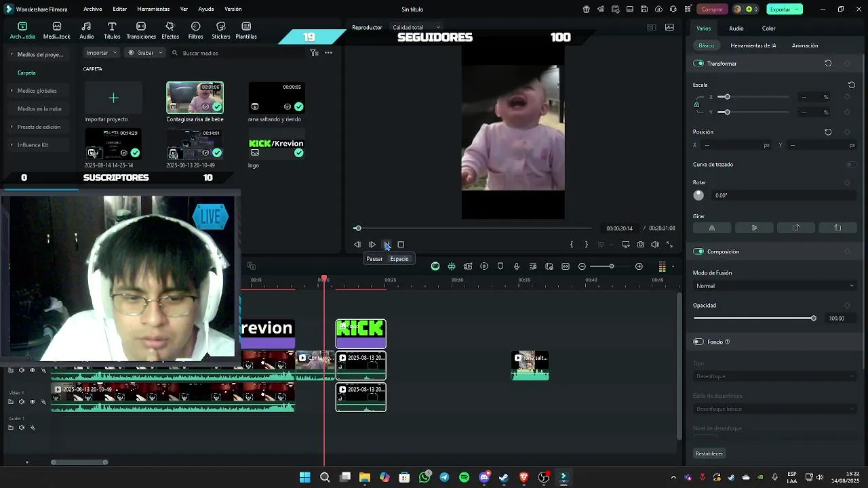Select Medios en la nube
This screenshot has width=868, height=488.
[39, 109]
